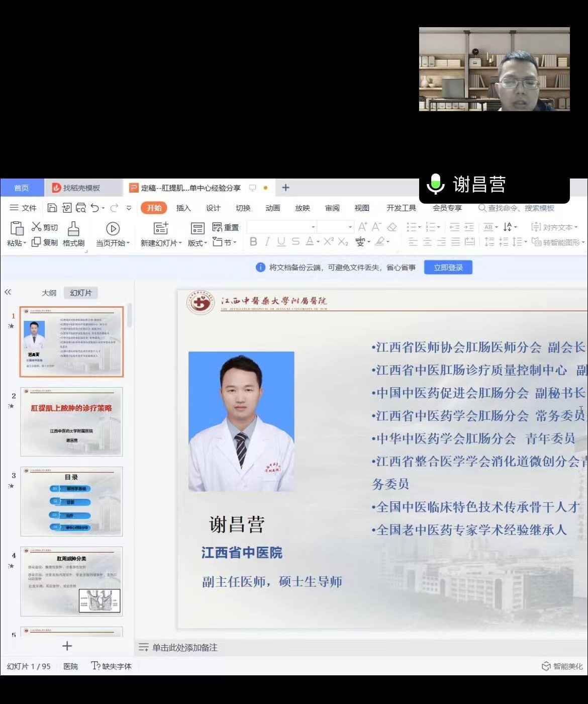Collapse the slide panel with double chevron
This screenshot has width=588, height=704.
click(8, 292)
